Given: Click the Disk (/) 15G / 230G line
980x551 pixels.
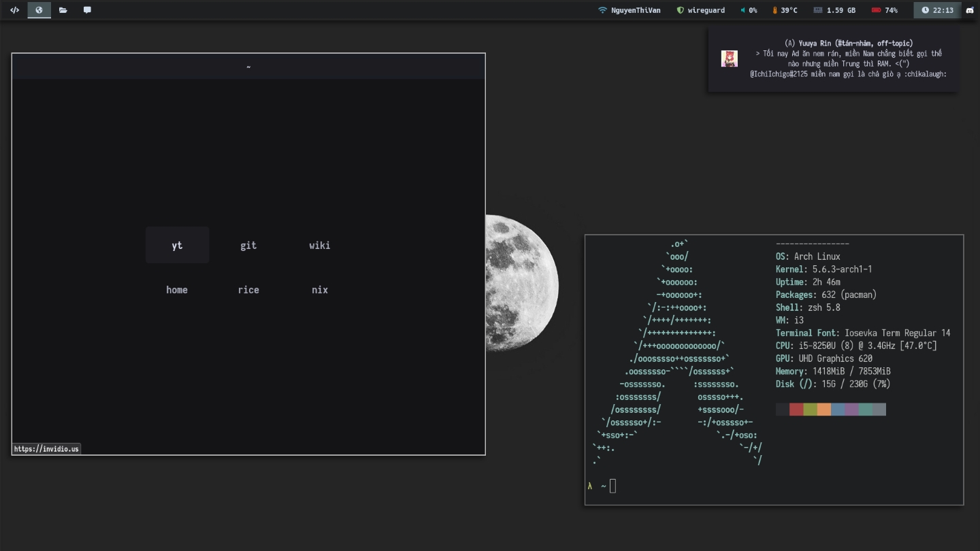Looking at the screenshot, I should pos(833,384).
